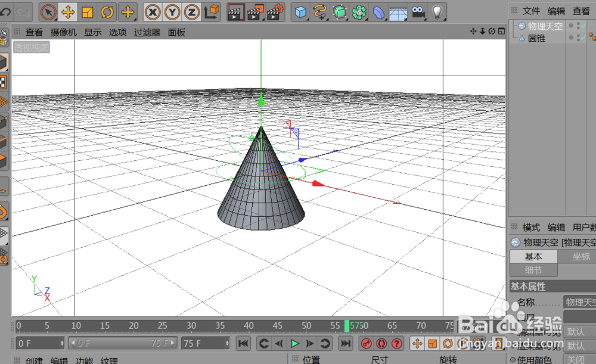
Task: Toggle the top visibility dot of 物理天空
Action: click(578, 24)
